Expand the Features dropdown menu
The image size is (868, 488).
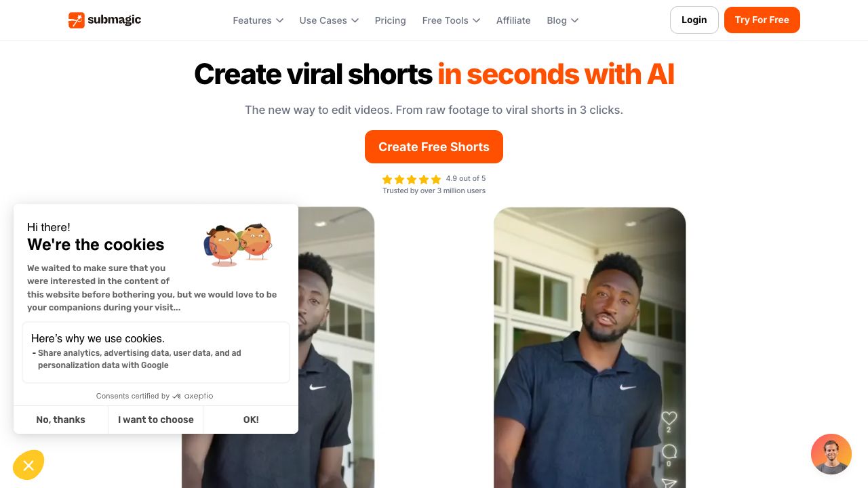[x=258, y=20]
